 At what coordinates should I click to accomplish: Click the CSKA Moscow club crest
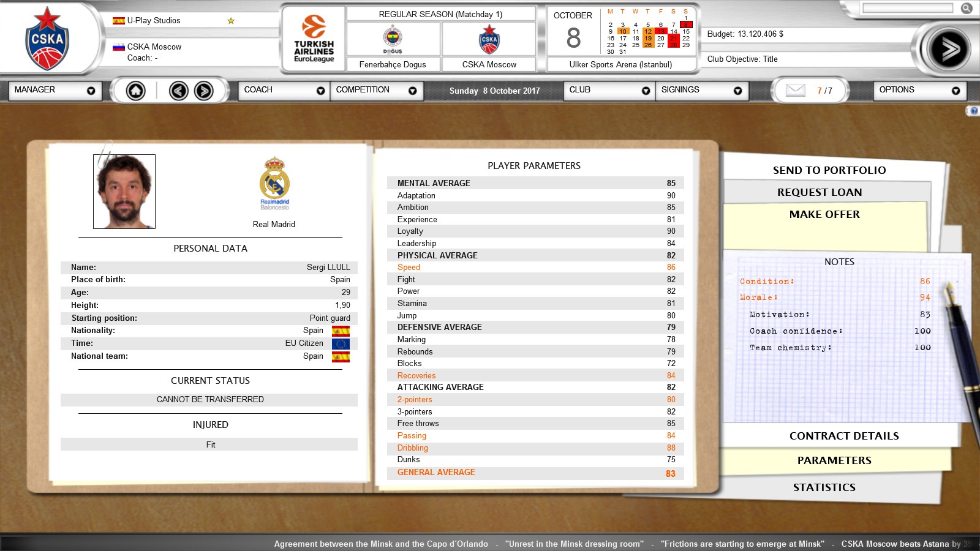[x=47, y=39]
